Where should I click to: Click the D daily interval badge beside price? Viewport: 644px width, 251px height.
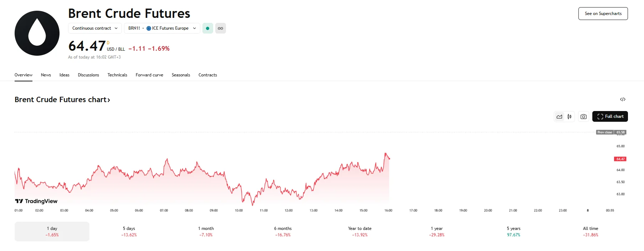coord(108,42)
